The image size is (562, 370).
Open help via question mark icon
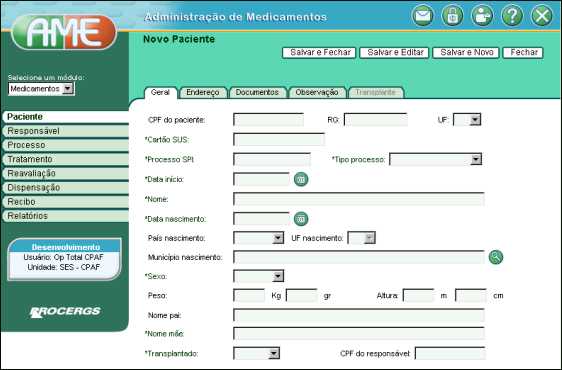pos(512,16)
